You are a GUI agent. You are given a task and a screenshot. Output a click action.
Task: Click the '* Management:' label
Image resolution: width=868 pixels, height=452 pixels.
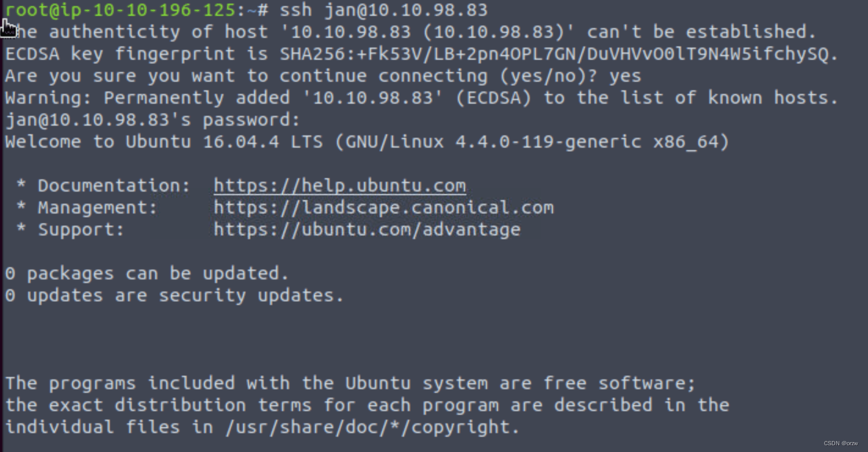(x=87, y=207)
